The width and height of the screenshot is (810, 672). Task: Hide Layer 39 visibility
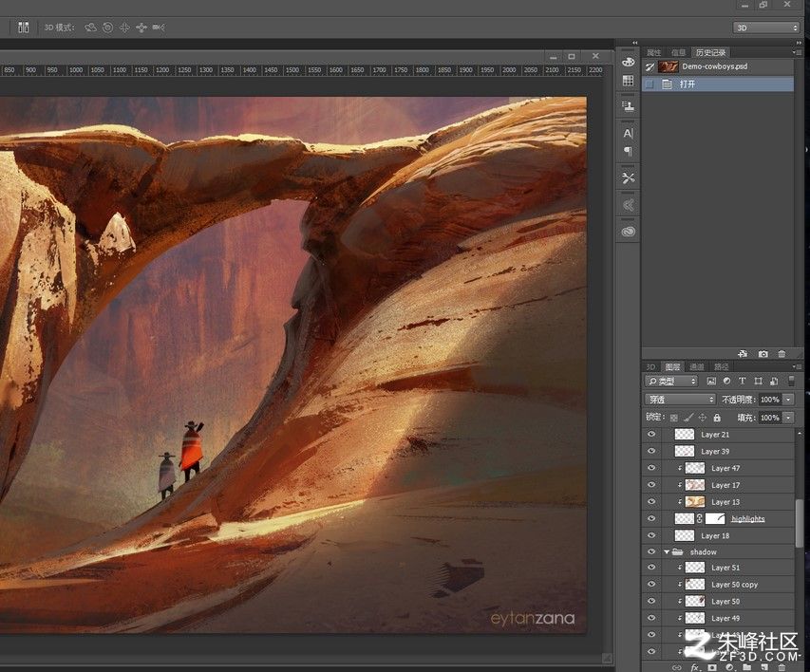[651, 451]
